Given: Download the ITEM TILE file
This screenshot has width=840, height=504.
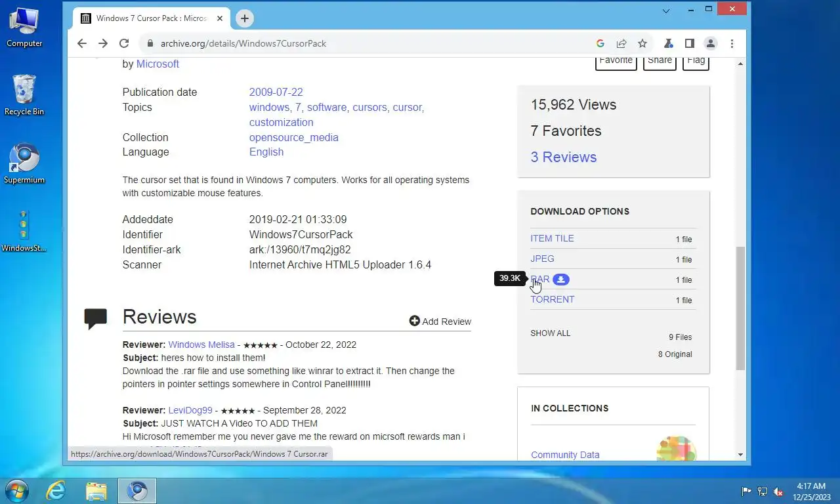Looking at the screenshot, I should tap(552, 239).
